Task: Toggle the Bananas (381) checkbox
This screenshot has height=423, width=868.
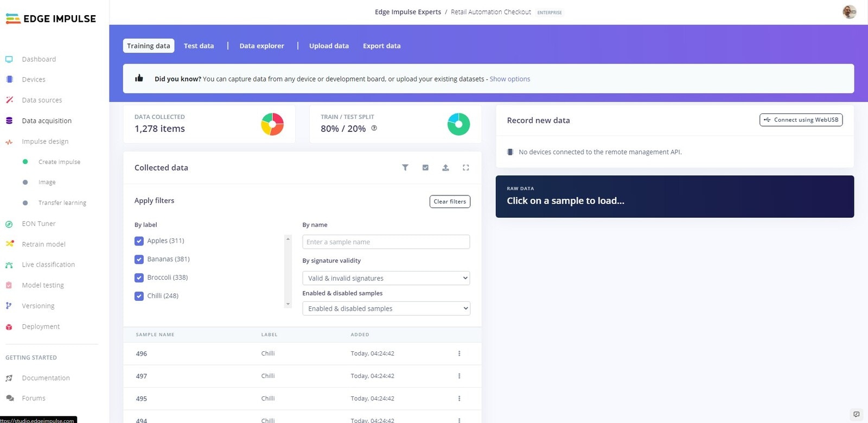Action: pyautogui.click(x=139, y=259)
